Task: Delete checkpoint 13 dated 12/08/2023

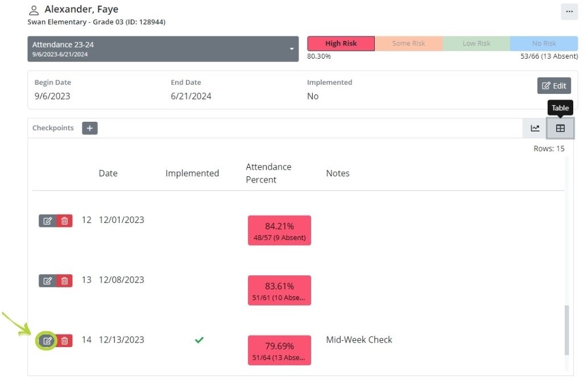Action: click(x=65, y=280)
